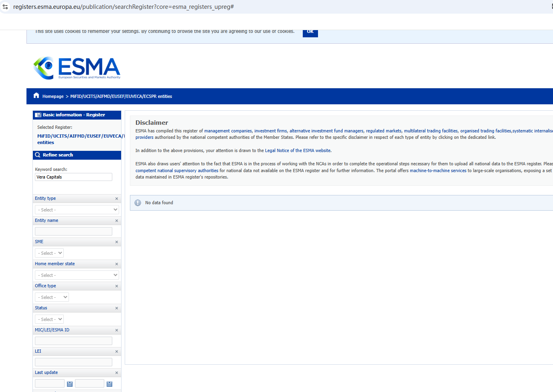
Task: Click the Last update end date field
Action: coord(89,384)
